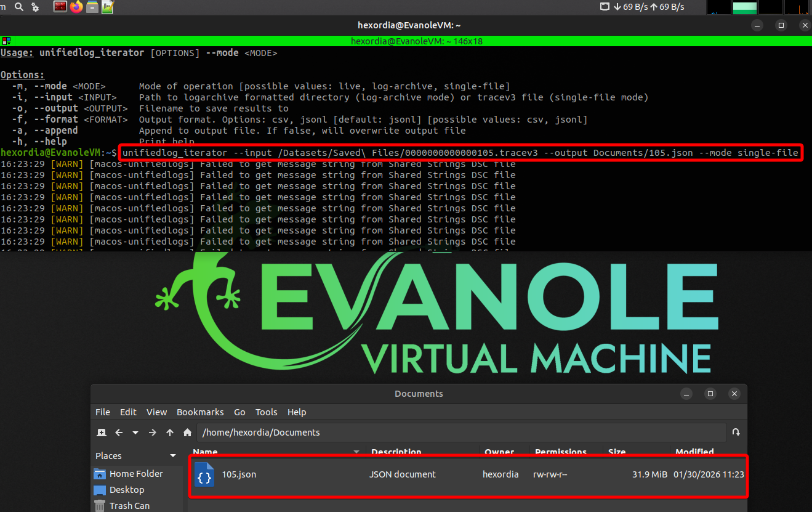Screen dimensions: 812x512
Task: Click the Trash Can icon in Places
Action: coord(100,506)
